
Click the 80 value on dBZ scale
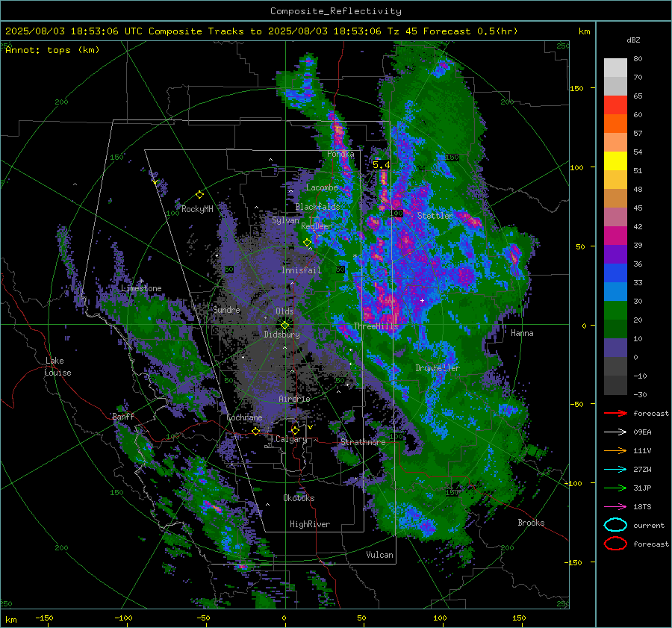click(x=638, y=59)
